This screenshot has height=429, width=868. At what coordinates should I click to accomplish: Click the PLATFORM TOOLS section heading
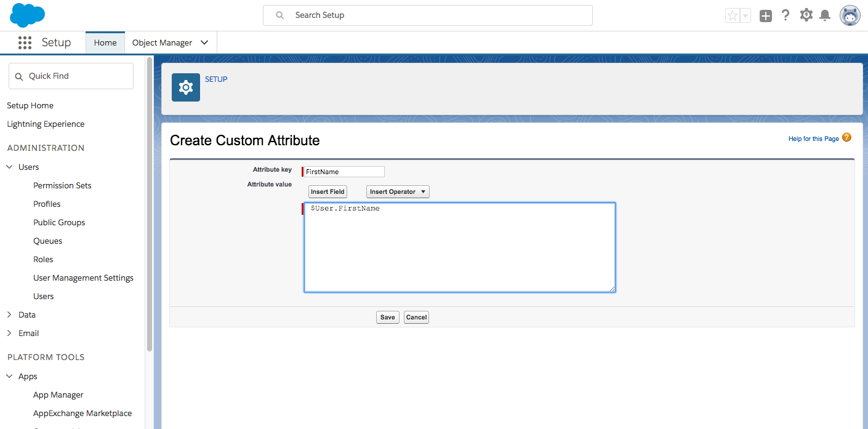[x=46, y=357]
